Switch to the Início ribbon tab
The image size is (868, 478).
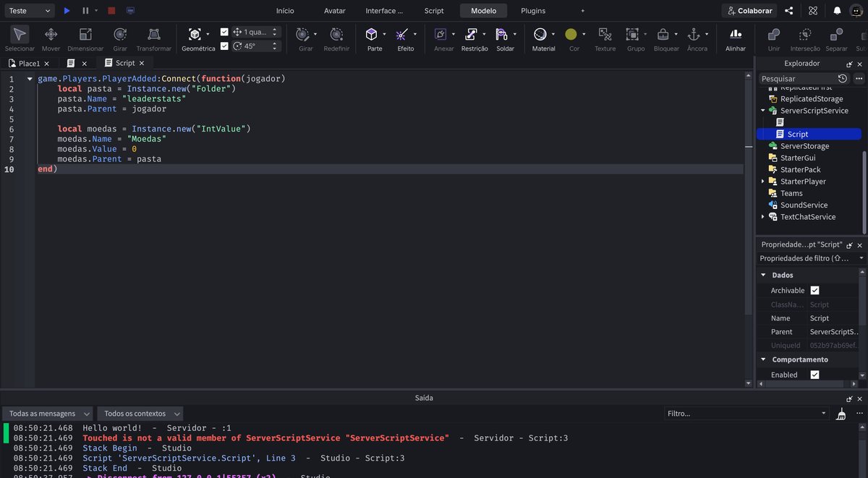pyautogui.click(x=285, y=11)
